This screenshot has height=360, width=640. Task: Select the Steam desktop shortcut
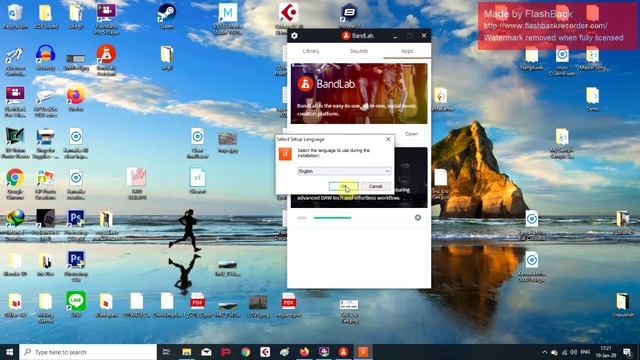[167, 16]
